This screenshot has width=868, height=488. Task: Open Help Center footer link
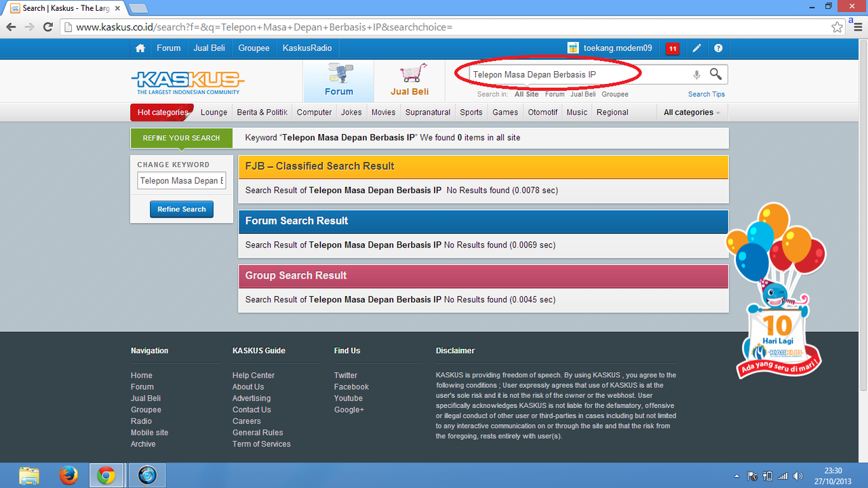[x=254, y=375]
